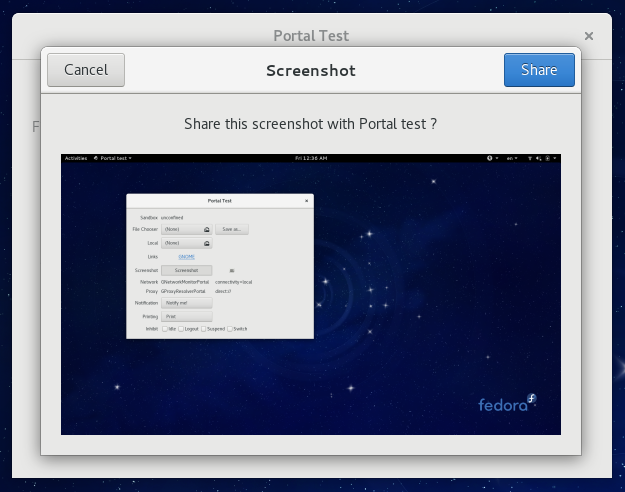
Task: Click the small image icon beside the previewed Screenshot button
Action: pos(232,270)
